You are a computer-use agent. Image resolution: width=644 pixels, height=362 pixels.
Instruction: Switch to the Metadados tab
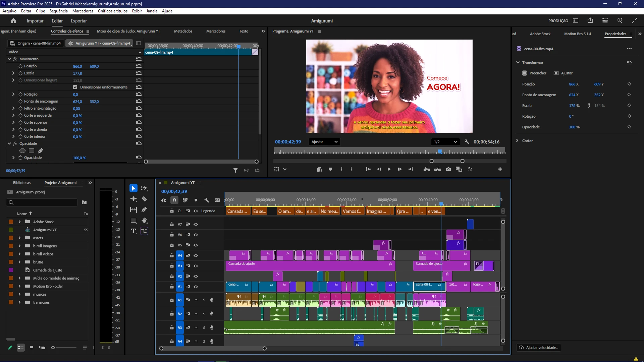pyautogui.click(x=183, y=31)
